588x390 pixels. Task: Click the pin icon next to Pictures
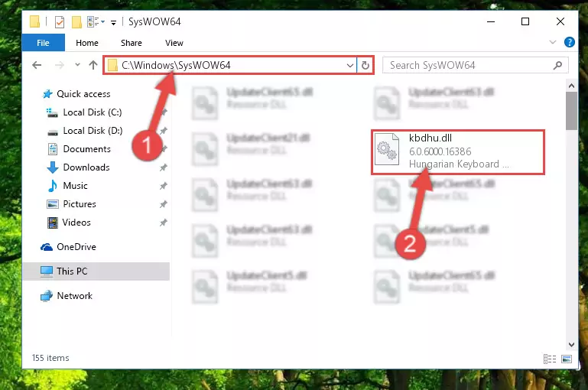click(163, 204)
